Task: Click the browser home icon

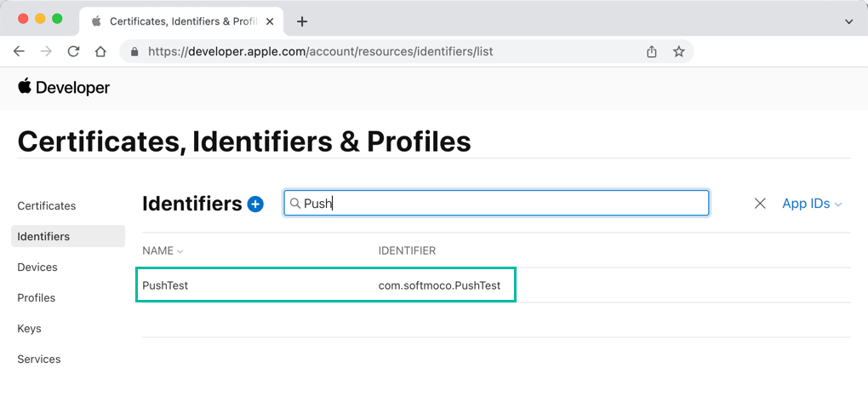Action: point(100,51)
